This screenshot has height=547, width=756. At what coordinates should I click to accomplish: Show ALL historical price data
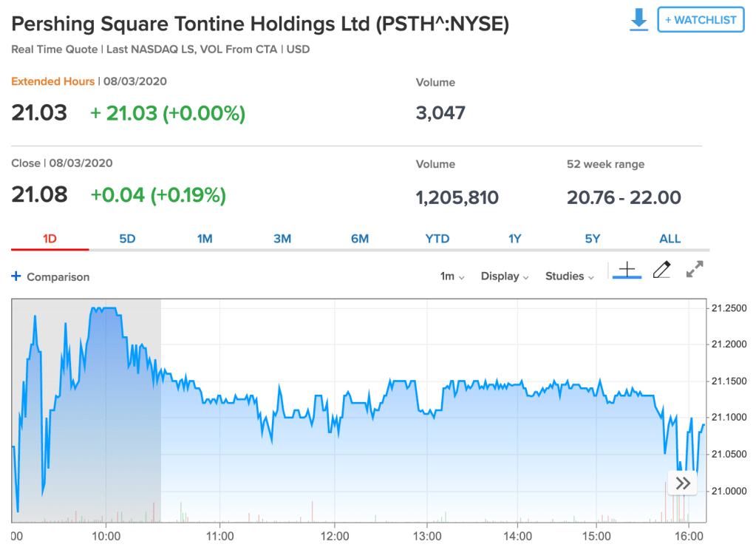click(x=670, y=239)
